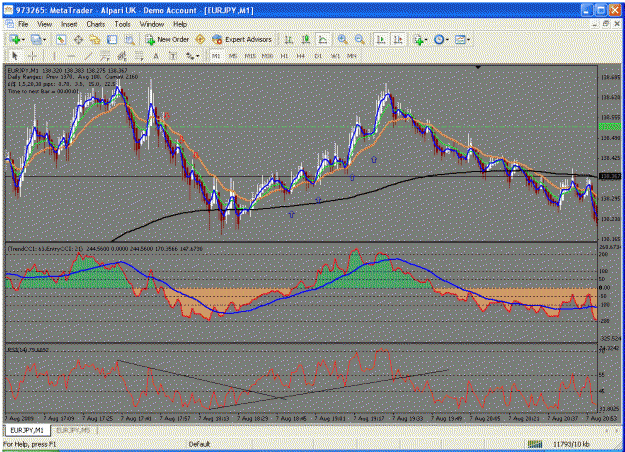Open the Help menu
The height and width of the screenshot is (452, 625).
pos(180,24)
